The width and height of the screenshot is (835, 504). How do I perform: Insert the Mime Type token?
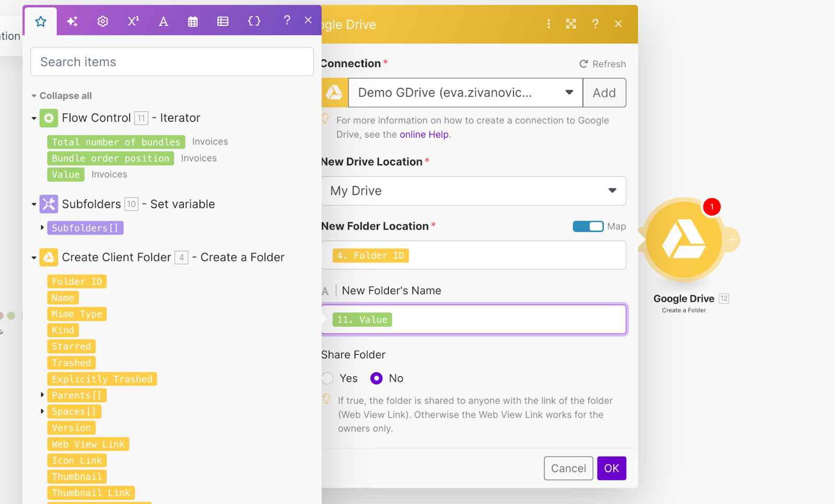pos(77,314)
